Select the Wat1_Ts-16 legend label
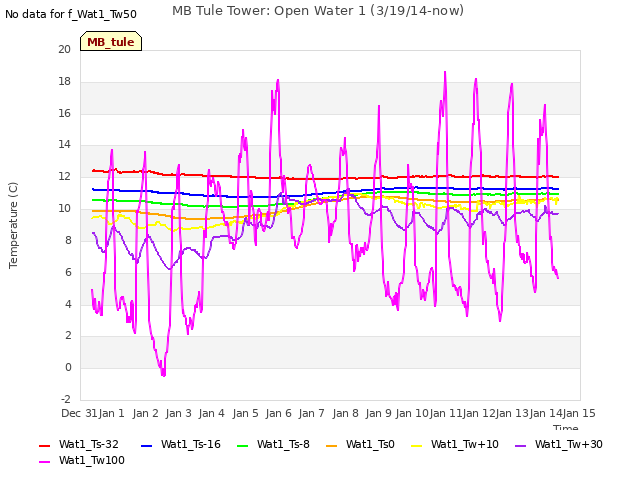 [191, 444]
